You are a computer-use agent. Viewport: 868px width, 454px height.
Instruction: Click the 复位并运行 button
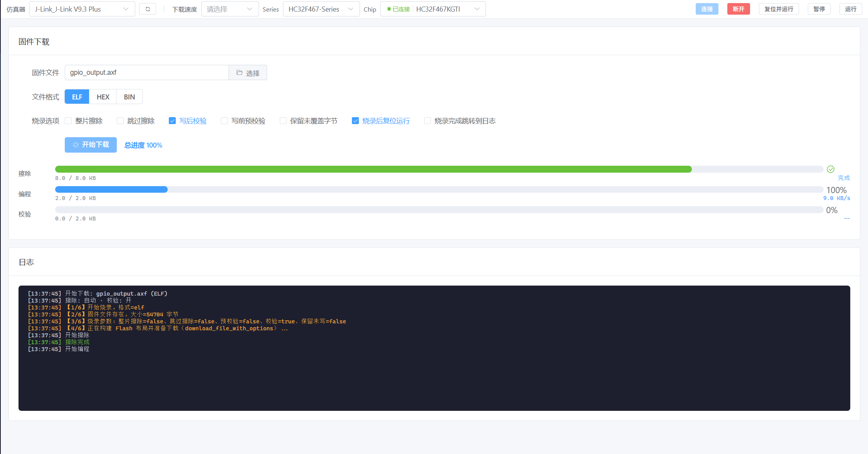coord(779,9)
